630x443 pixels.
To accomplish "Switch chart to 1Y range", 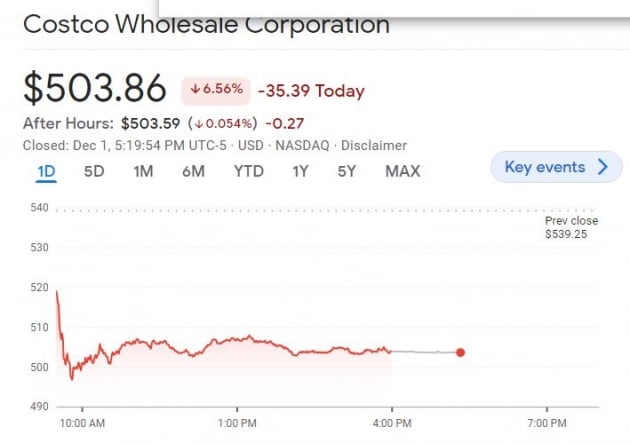I will (x=300, y=171).
